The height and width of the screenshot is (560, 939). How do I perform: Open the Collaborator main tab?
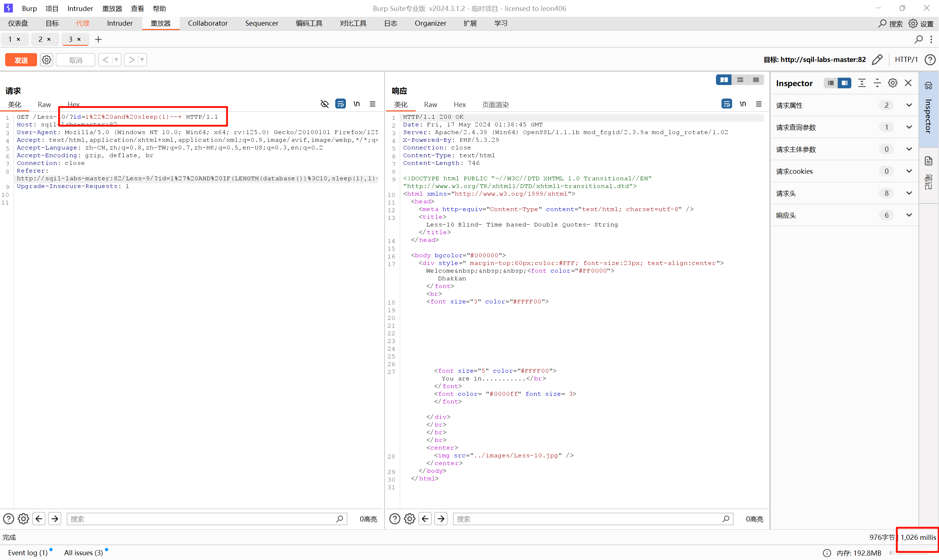tap(208, 23)
